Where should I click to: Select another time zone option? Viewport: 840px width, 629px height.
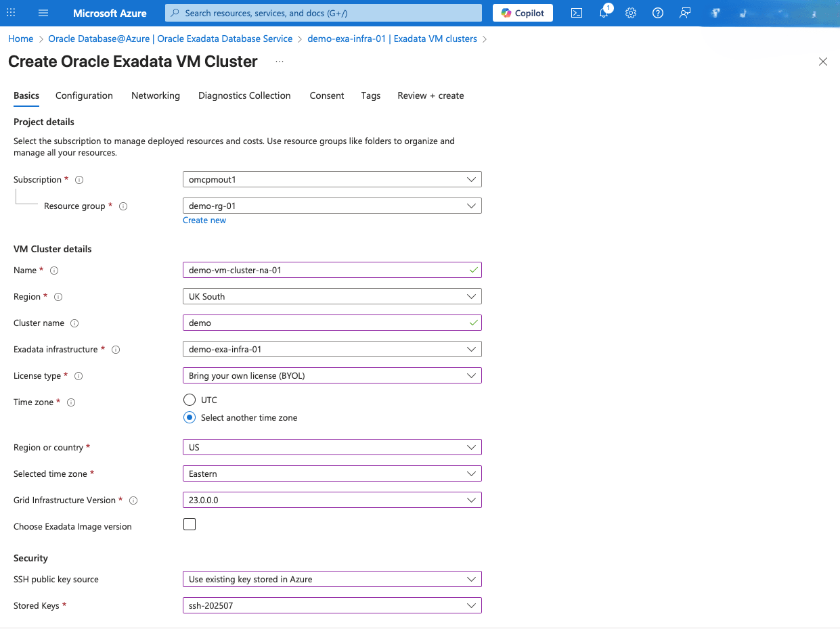[190, 417]
